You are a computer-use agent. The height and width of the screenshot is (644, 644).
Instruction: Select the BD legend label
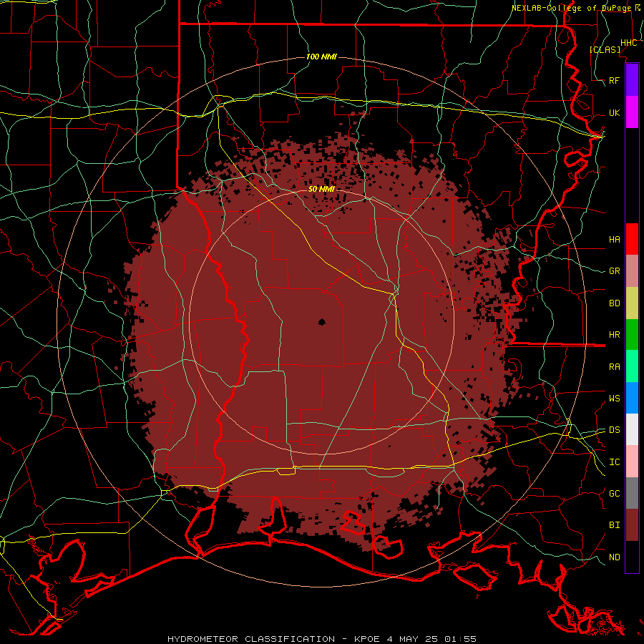coord(614,303)
